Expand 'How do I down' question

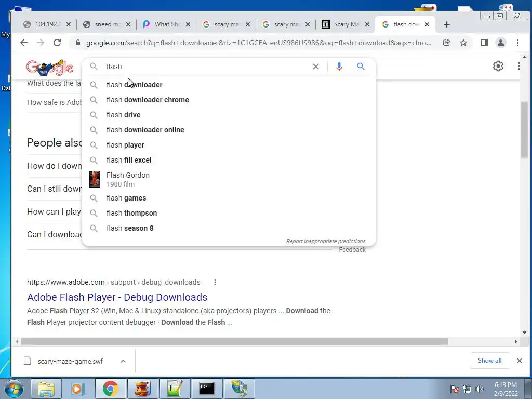pyautogui.click(x=54, y=166)
